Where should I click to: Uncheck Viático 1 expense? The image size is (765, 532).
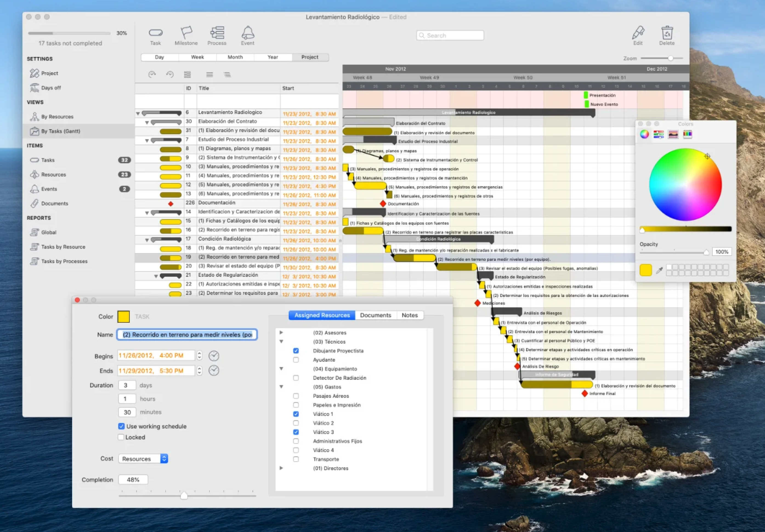click(296, 414)
